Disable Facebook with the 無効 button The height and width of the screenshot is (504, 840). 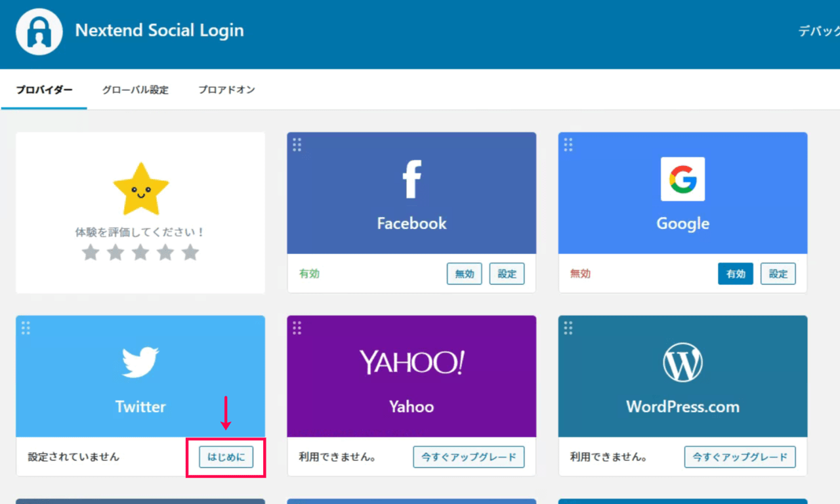(x=465, y=274)
